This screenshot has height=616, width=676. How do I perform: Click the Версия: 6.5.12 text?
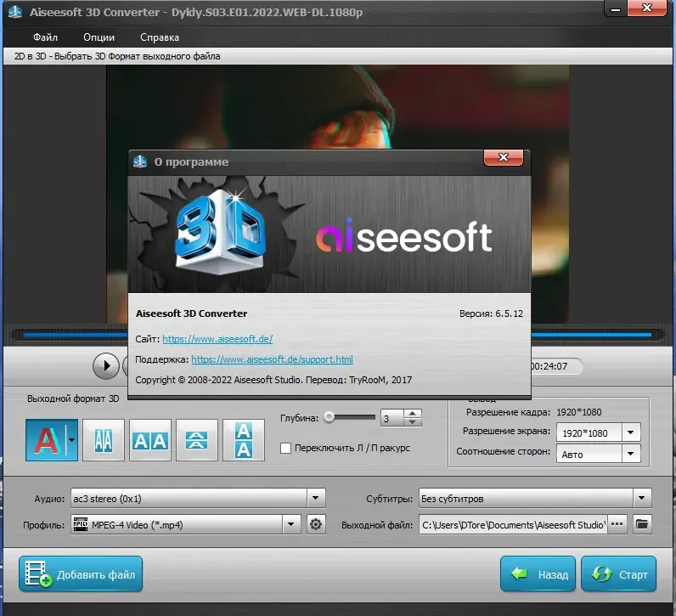click(491, 314)
